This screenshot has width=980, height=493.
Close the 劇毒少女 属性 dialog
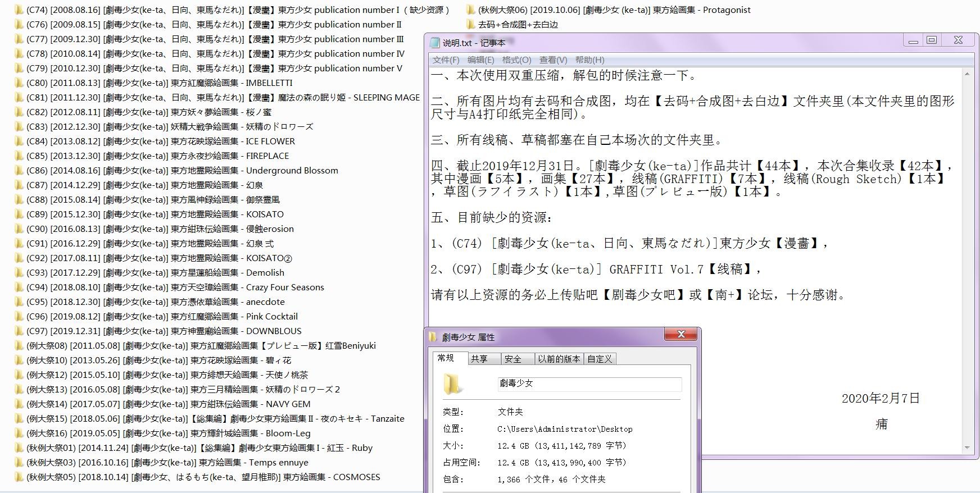coord(680,335)
